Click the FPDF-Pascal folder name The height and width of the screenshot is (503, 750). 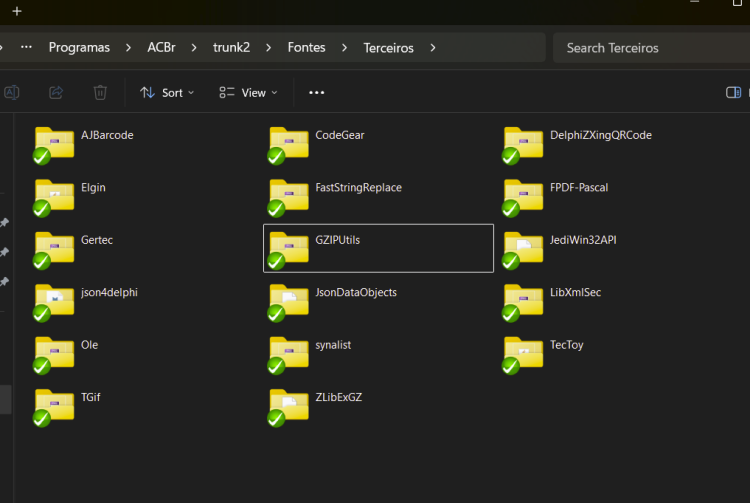click(579, 188)
